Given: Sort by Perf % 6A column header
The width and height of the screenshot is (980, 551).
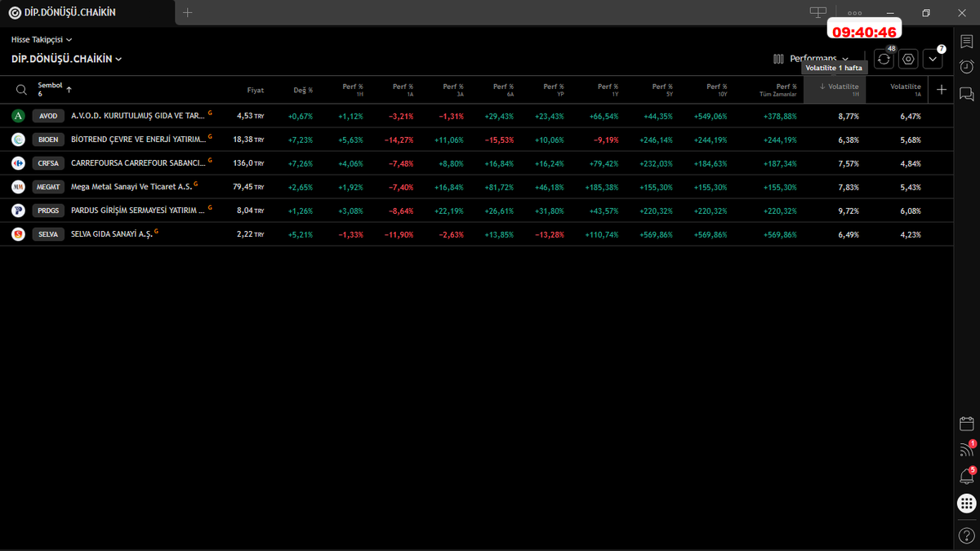Looking at the screenshot, I should [504, 90].
